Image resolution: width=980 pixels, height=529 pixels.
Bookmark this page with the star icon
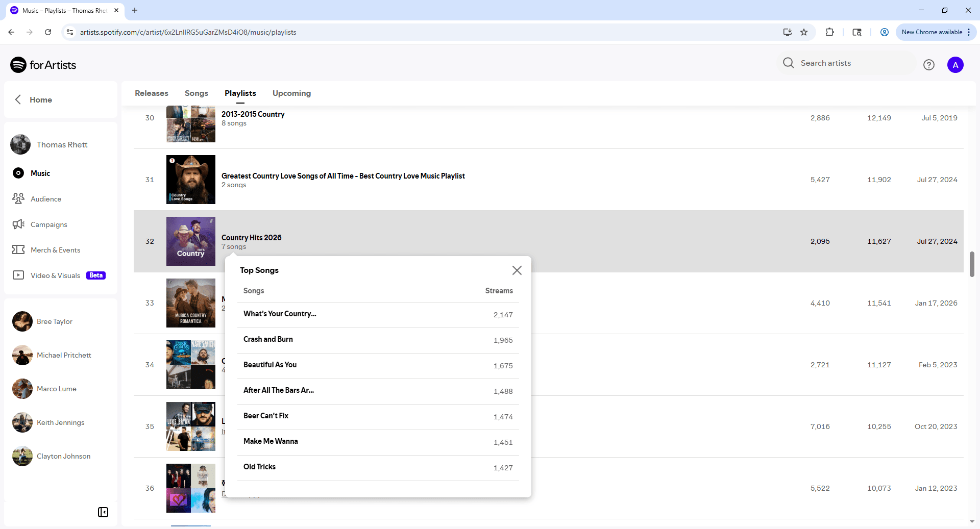pyautogui.click(x=804, y=32)
